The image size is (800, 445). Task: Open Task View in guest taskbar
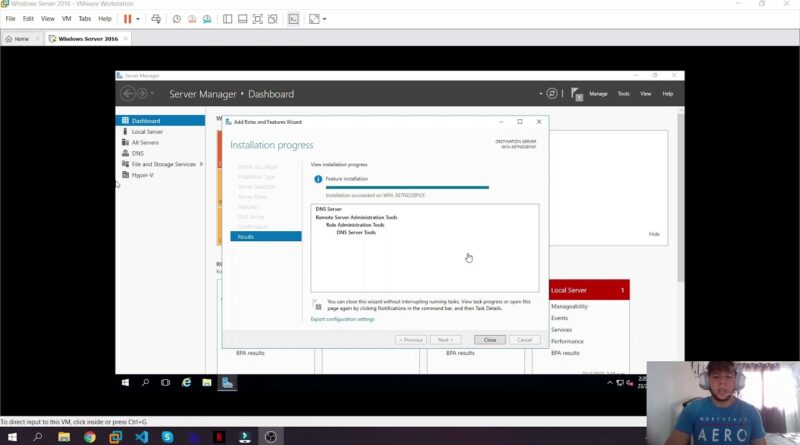pos(165,382)
